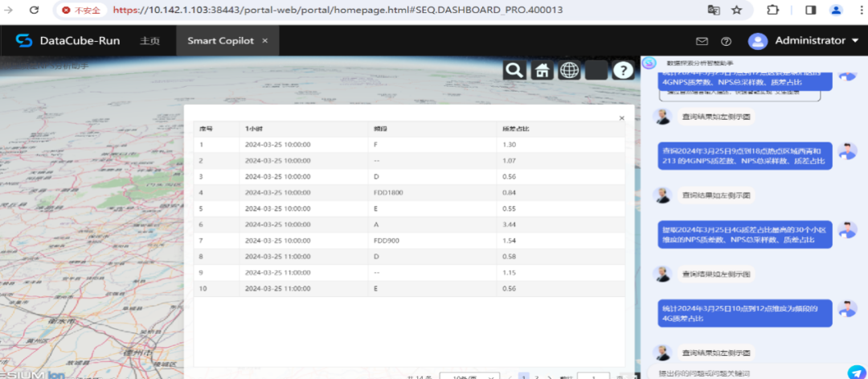The image size is (868, 379).
Task: Click the chat message about 30个小区
Action: coord(744,234)
